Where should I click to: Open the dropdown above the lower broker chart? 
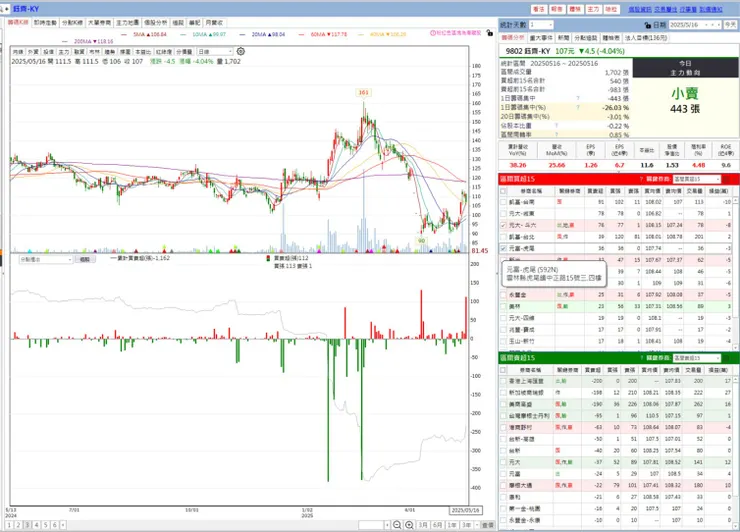(x=46, y=259)
